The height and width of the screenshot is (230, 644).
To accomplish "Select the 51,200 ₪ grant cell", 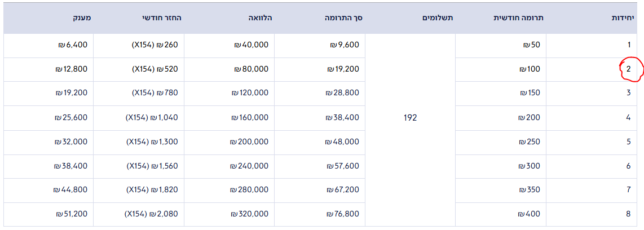I will (72, 214).
